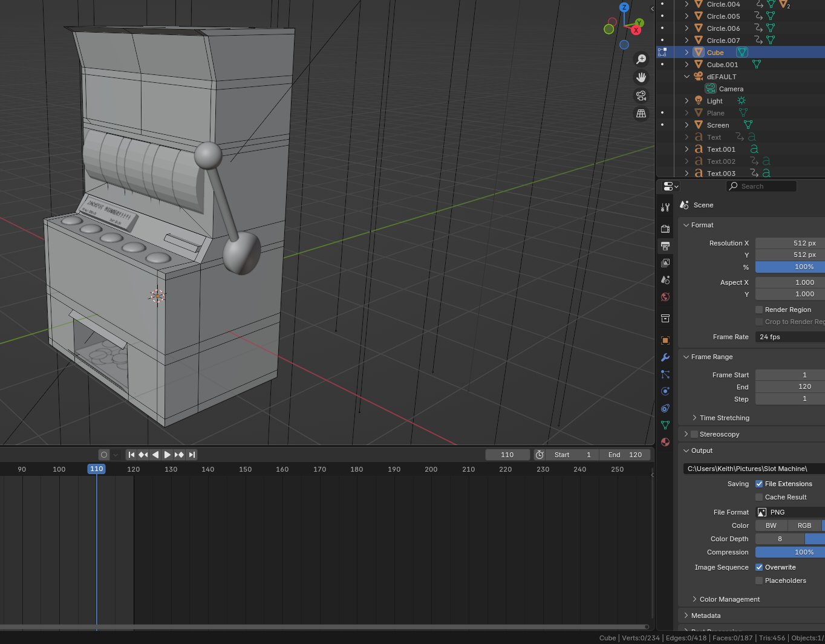Select the RGB color mode
This screenshot has width=825, height=644.
click(804, 525)
